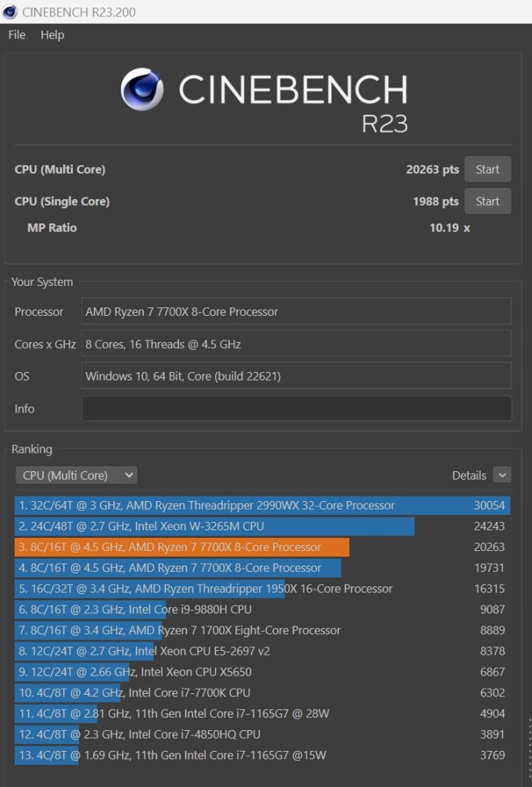532x787 pixels.
Task: Click the 1988 pts single core score
Action: point(436,202)
